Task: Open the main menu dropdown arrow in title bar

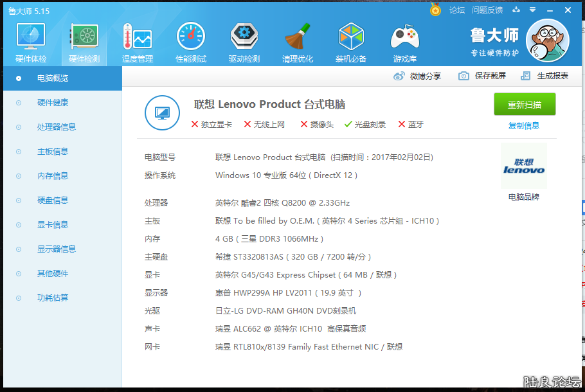Action: pyautogui.click(x=533, y=10)
